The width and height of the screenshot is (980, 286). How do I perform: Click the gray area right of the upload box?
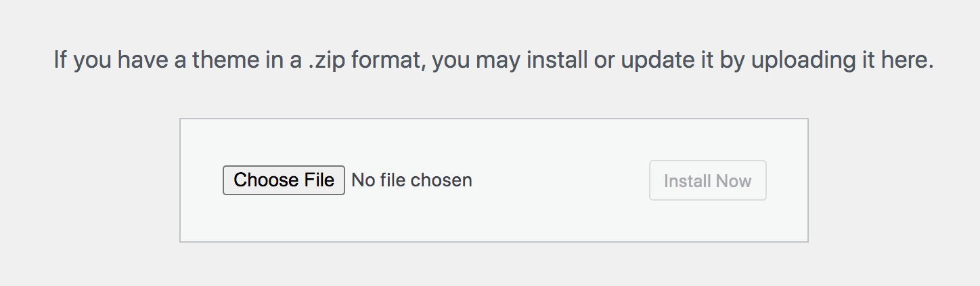(x=894, y=180)
